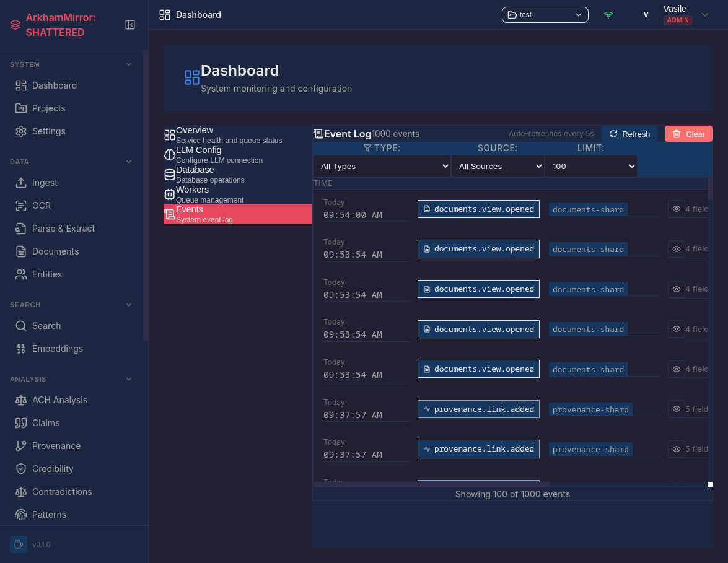Collapse the SYSTEM sidebar section

point(129,64)
